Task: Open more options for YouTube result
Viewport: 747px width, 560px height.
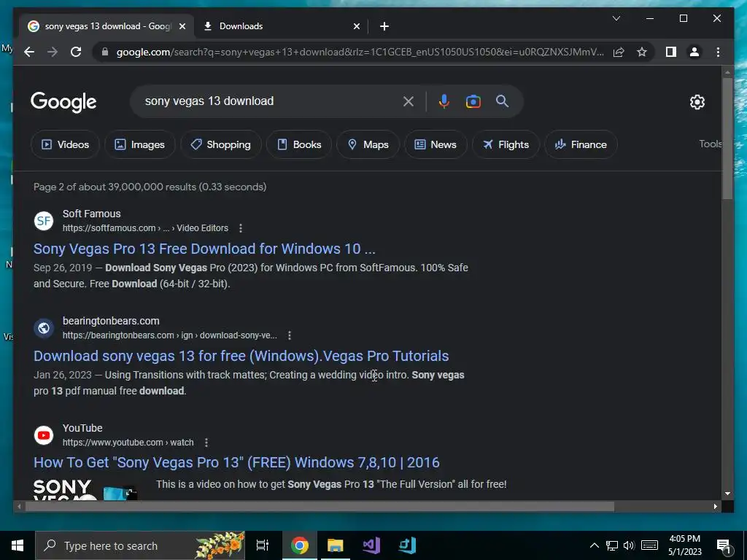Action: coord(206,443)
